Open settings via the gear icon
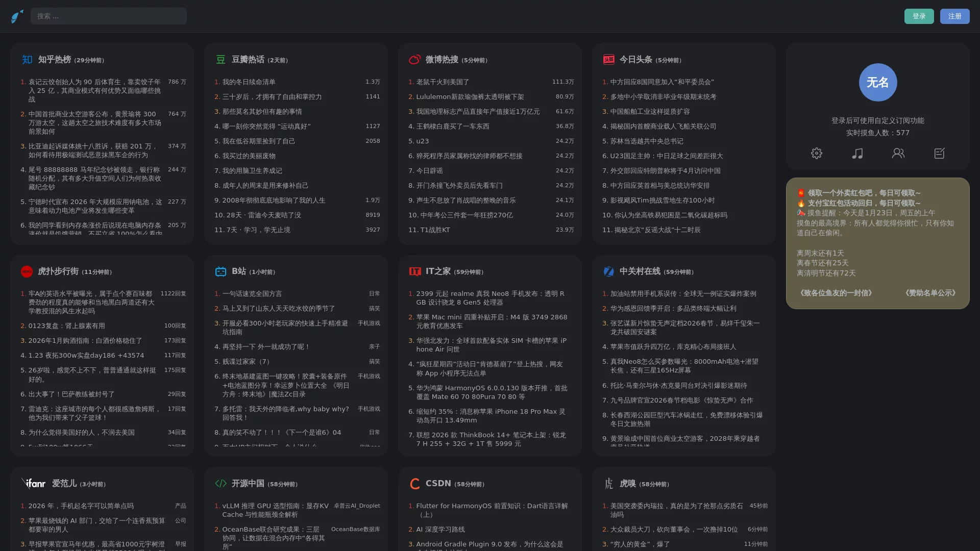980x551 pixels. tap(816, 153)
